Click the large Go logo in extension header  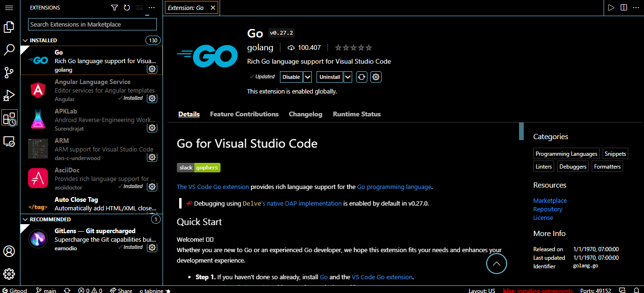coord(207,56)
